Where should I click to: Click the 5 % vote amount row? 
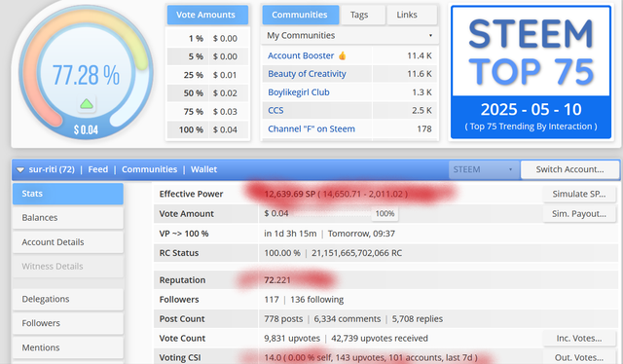207,56
